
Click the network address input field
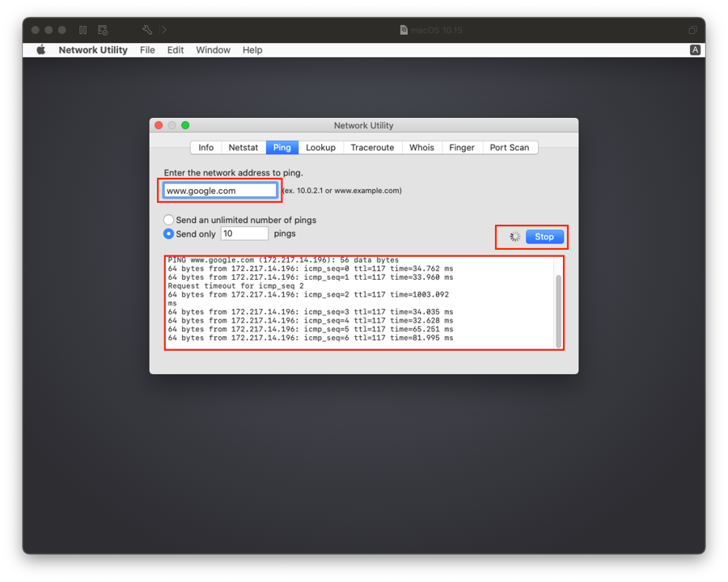point(220,191)
